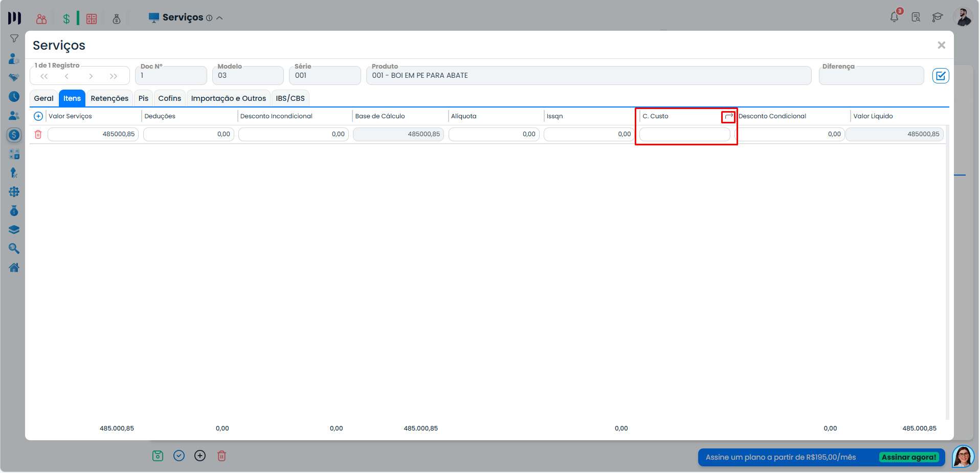The image size is (980, 473).
Task: Open the magnifier search sidebar icon
Action: coord(14,249)
